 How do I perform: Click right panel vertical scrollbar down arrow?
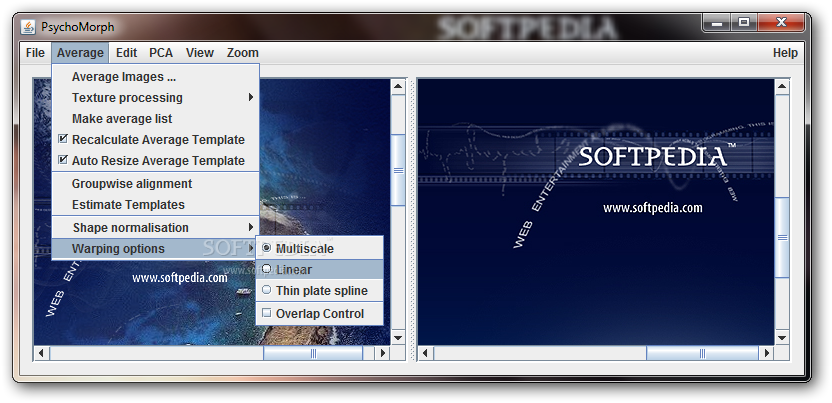(782, 337)
